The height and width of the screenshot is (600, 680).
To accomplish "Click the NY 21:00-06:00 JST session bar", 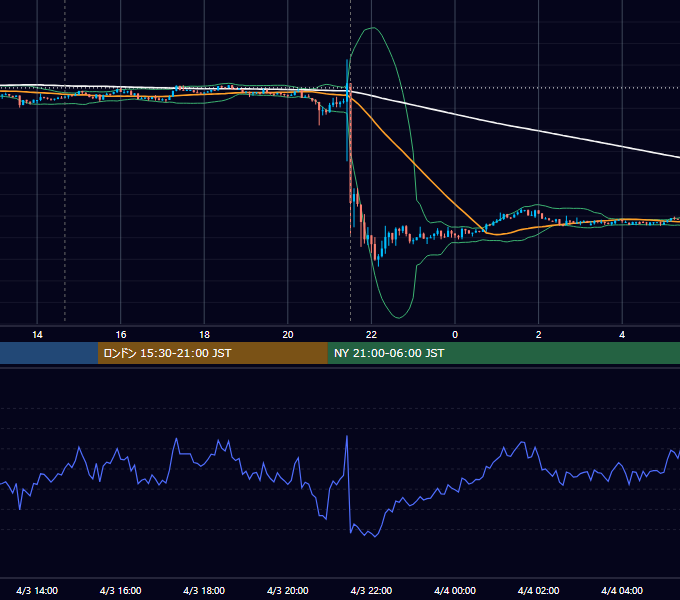I will (x=503, y=353).
